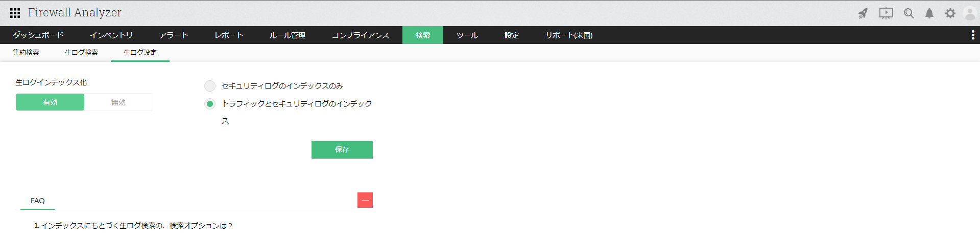Collapse the FAQ section with red minus button
The width and height of the screenshot is (980, 240).
point(365,200)
